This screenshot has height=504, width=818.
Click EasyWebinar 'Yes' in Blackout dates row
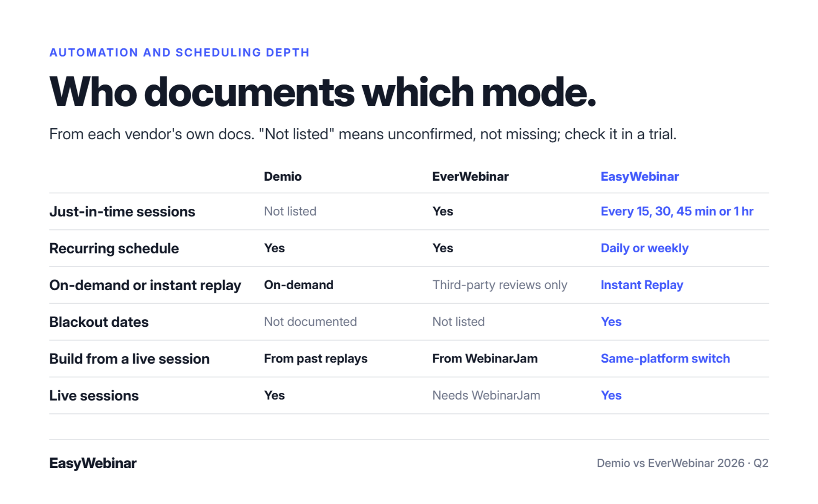[x=611, y=322]
